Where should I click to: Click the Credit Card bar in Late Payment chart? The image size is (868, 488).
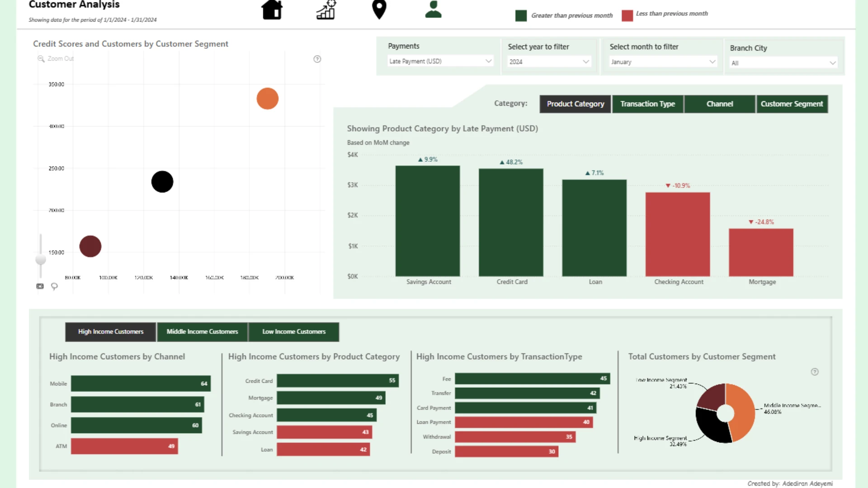point(511,222)
